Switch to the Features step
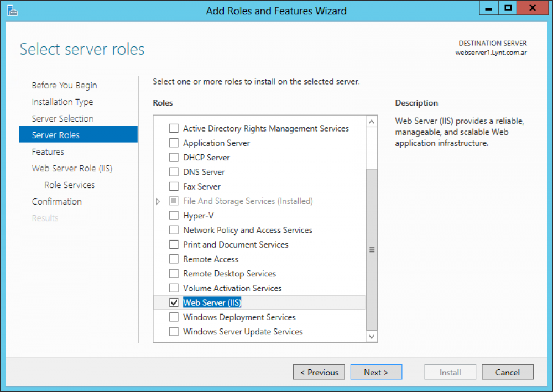553x392 pixels. point(48,151)
